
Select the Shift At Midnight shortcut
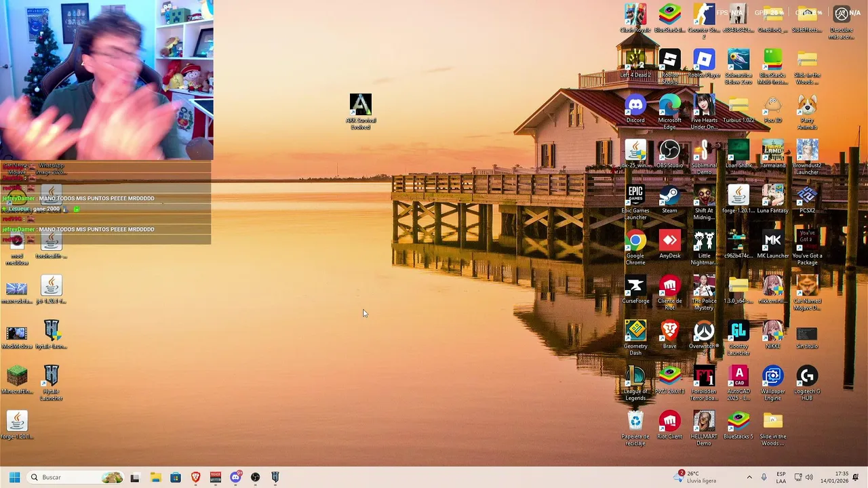tap(704, 203)
